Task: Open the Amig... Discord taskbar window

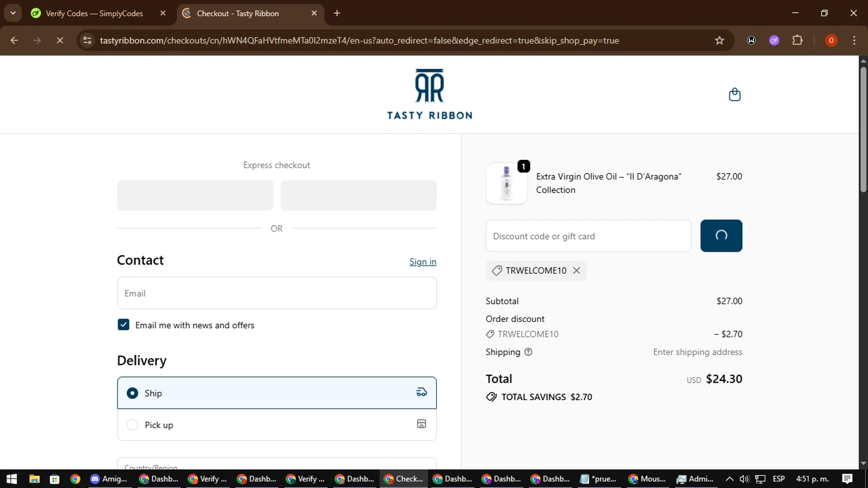Action: pyautogui.click(x=109, y=479)
